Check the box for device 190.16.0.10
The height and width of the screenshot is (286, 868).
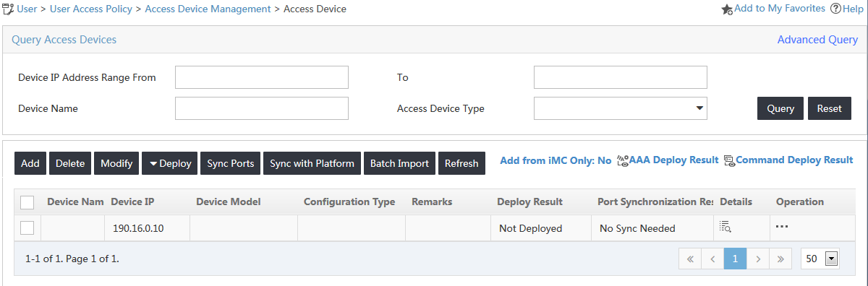pos(27,227)
